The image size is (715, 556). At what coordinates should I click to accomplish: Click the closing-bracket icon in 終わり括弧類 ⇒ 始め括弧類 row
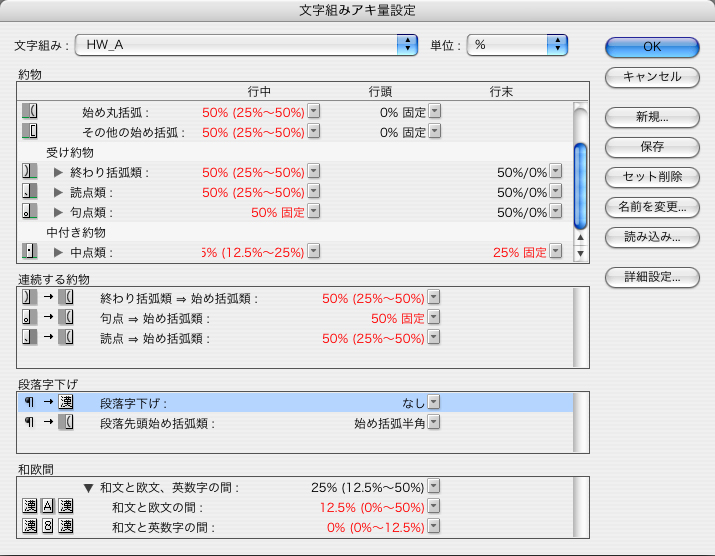tap(30, 297)
